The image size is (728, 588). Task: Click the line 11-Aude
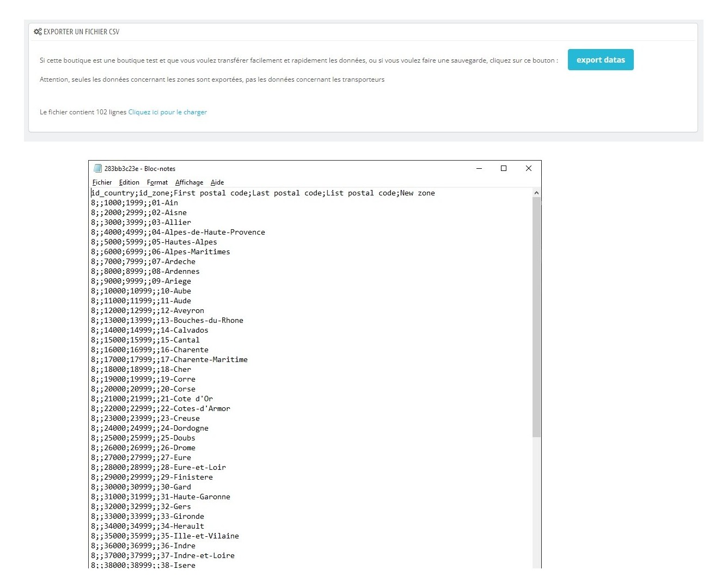coord(141,301)
